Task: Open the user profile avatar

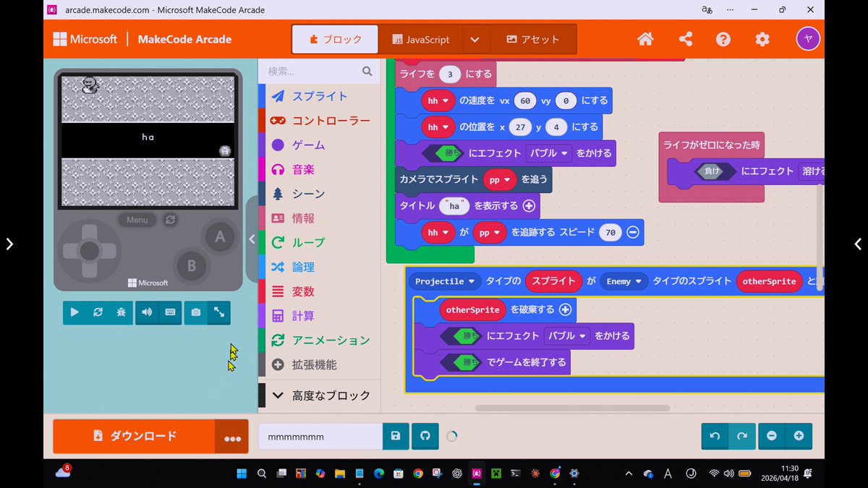Action: click(x=808, y=39)
